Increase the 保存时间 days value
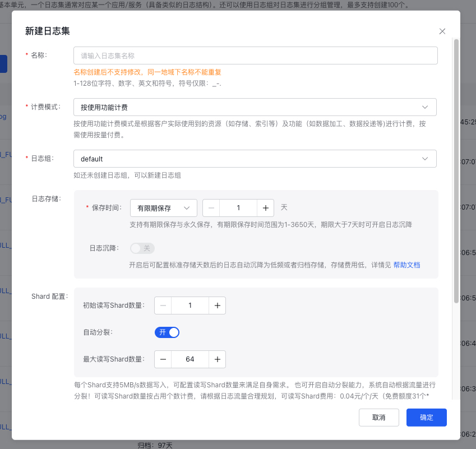 coord(266,208)
